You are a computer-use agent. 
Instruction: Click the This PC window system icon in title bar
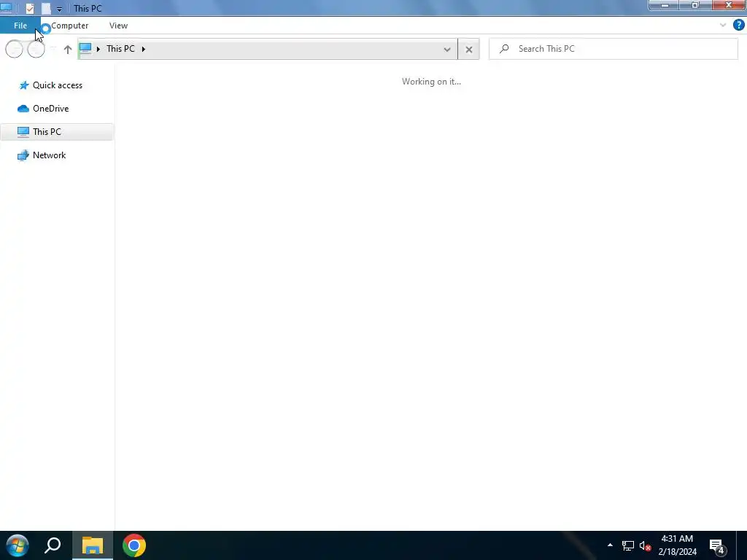coord(6,8)
